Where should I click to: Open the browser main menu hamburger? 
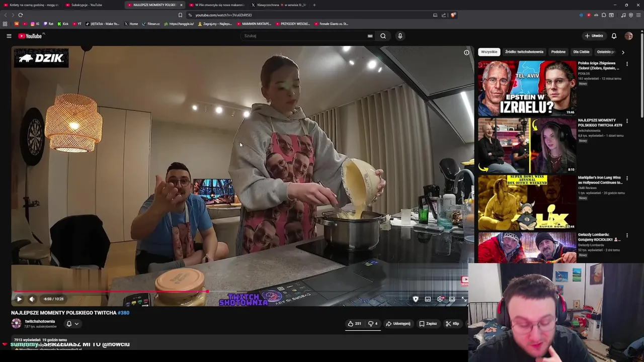(638, 15)
